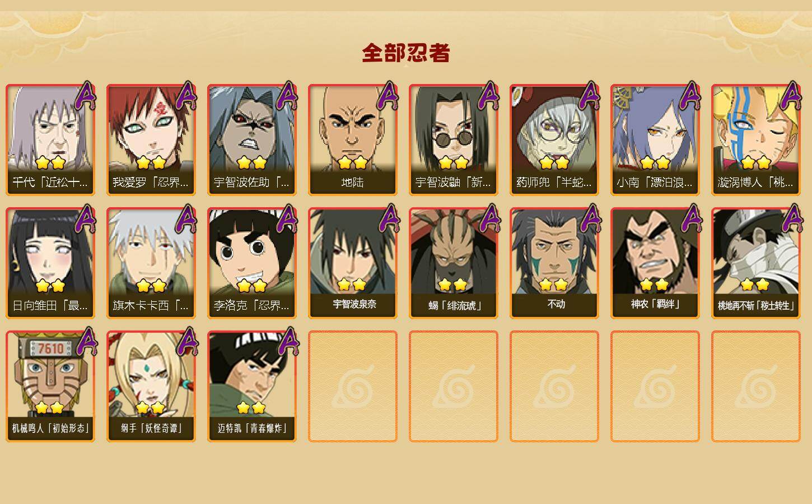Choose the 桃地再不斩「秽土转生」 card
Screen dimensions: 812x504
(x=756, y=263)
